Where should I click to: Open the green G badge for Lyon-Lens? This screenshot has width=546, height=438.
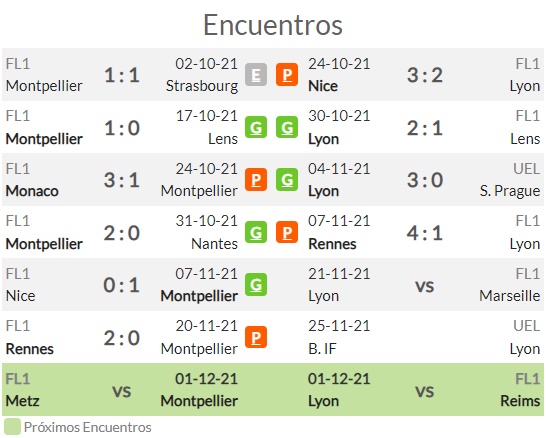tap(287, 127)
